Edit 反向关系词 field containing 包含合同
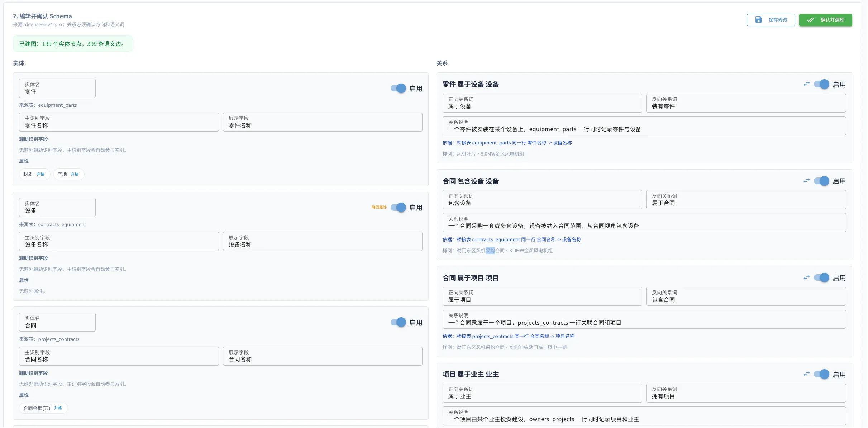868x428 pixels. click(746, 296)
